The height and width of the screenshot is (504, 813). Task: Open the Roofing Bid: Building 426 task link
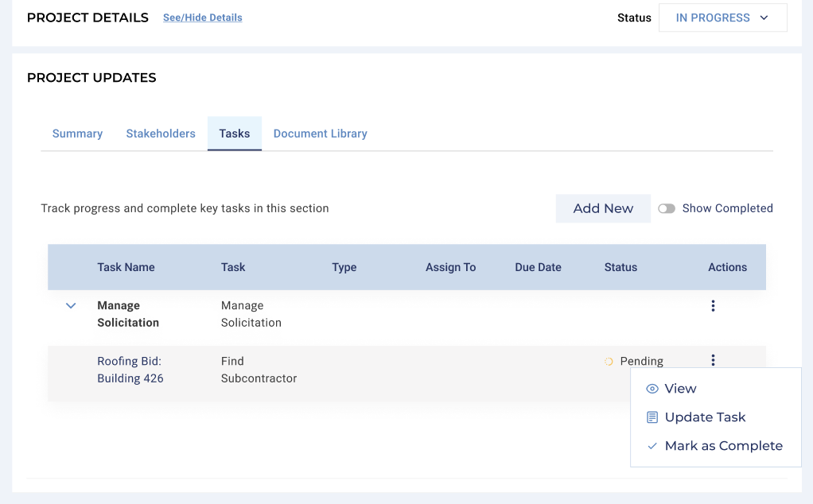tap(130, 370)
